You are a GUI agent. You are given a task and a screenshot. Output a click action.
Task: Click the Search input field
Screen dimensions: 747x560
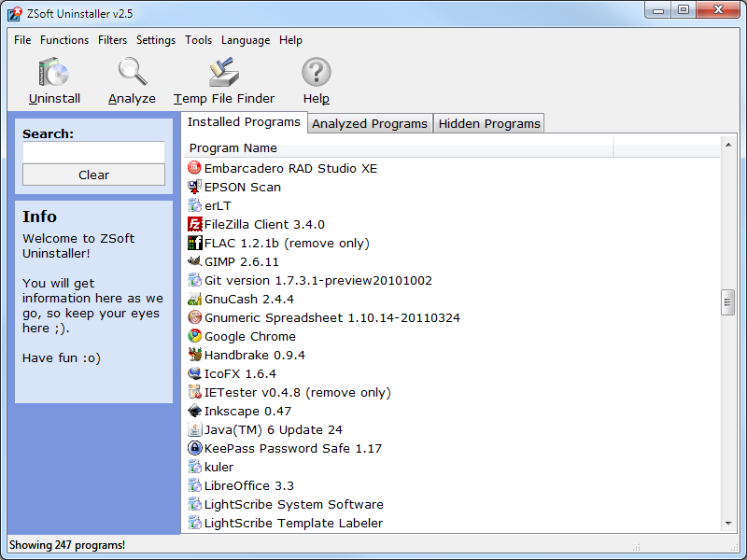[x=93, y=152]
